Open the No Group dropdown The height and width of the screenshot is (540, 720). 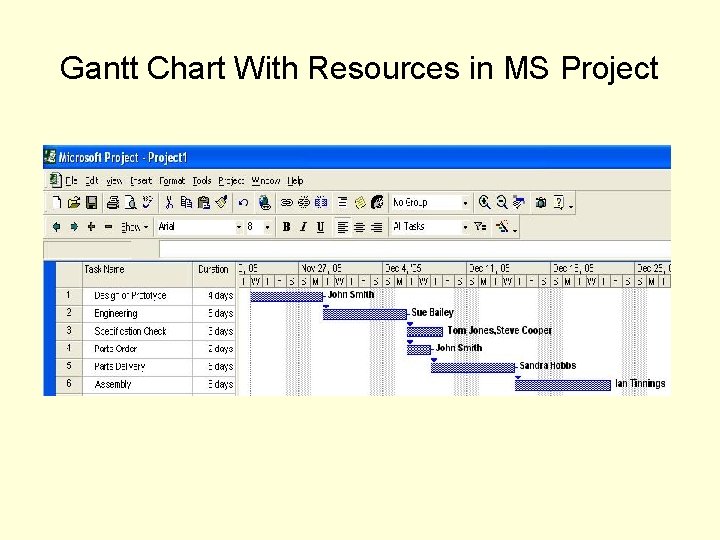pos(465,203)
